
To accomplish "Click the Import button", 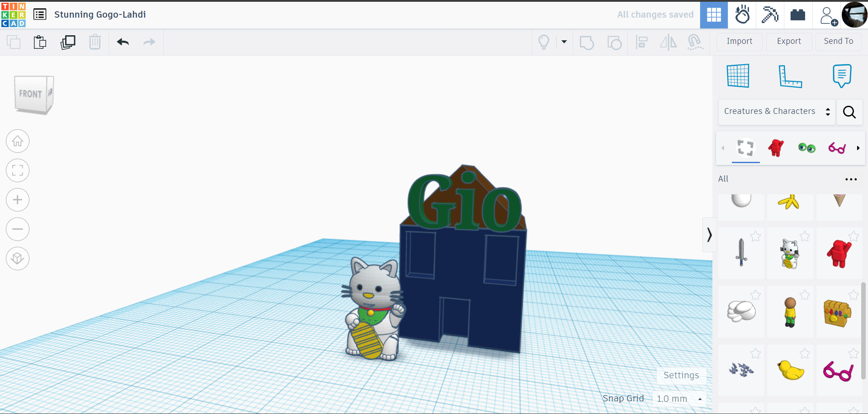I will point(740,42).
